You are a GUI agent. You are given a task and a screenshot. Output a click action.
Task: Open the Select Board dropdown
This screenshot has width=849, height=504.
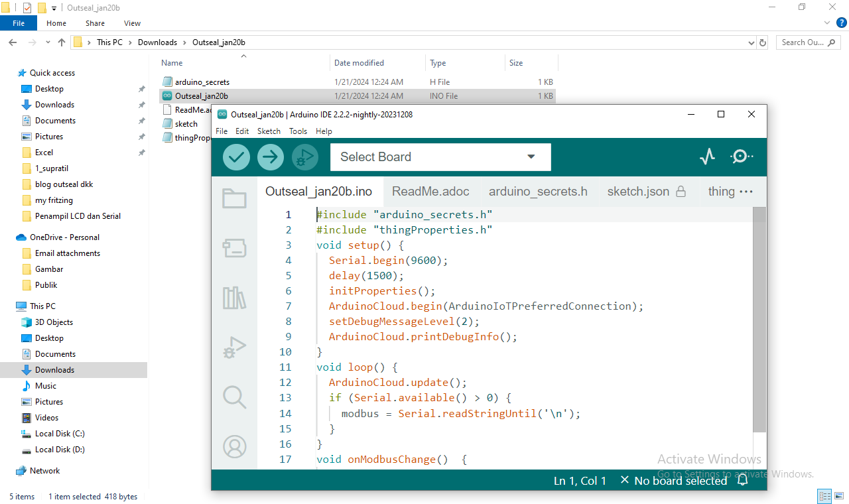tap(440, 157)
